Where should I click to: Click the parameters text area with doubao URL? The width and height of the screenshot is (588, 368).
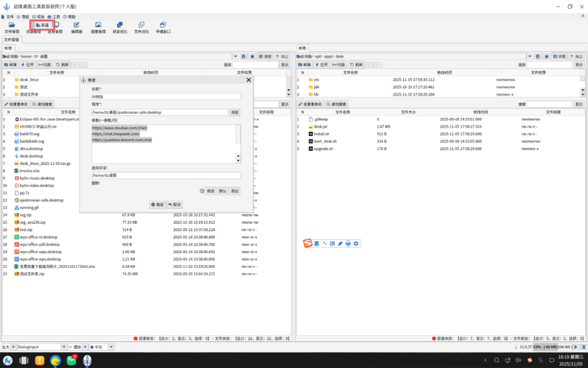click(x=163, y=144)
